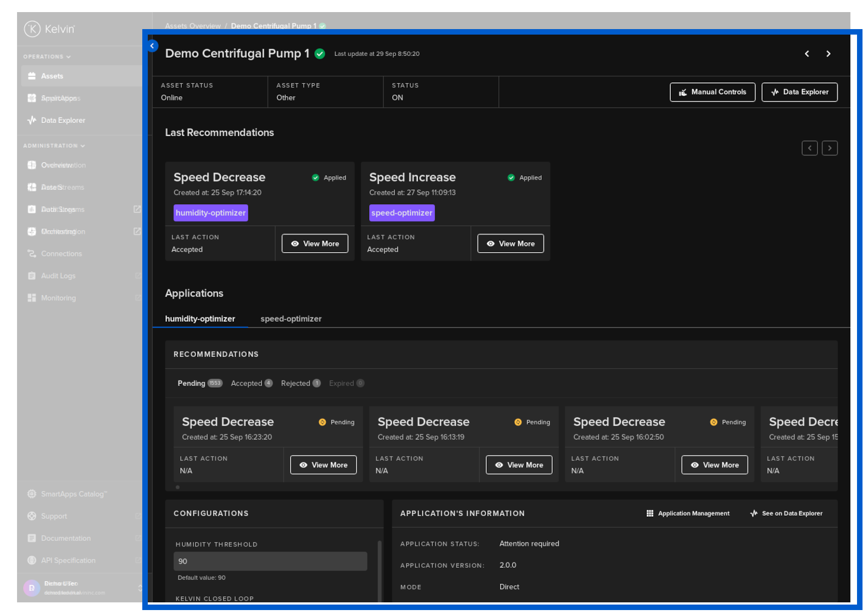Go to next asset arrow

pos(828,54)
